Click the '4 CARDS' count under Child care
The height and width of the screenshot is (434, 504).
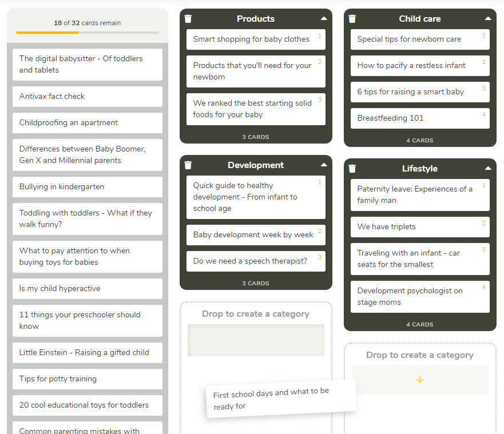(x=420, y=141)
